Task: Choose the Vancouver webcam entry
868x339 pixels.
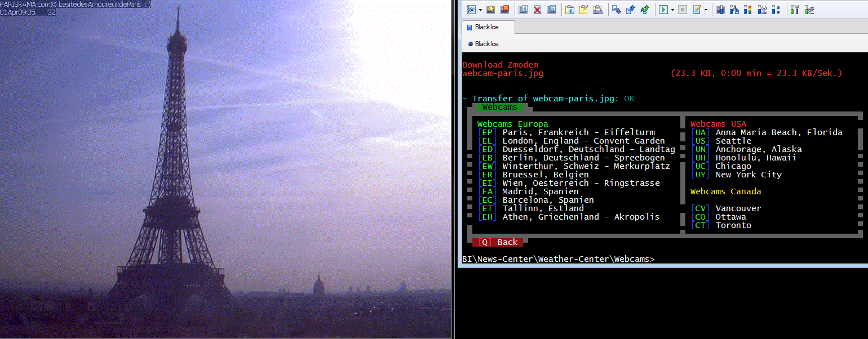Action: point(738,208)
